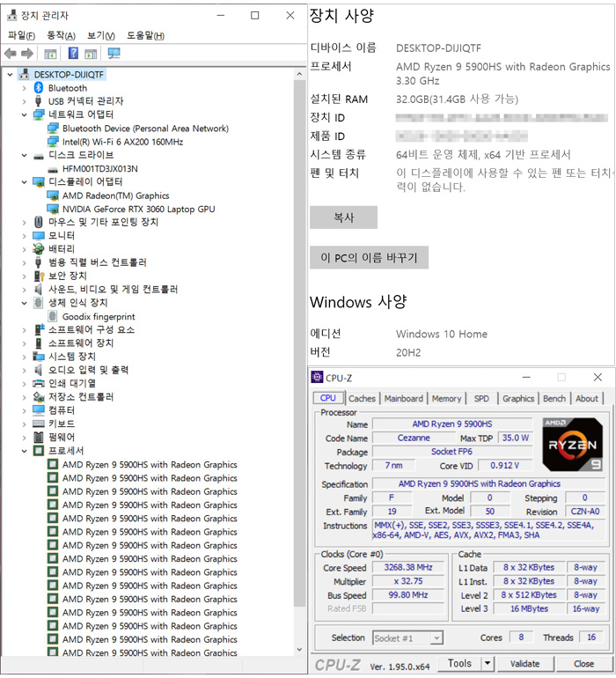Open the 도움말(H) menu
The height and width of the screenshot is (678, 616).
[x=145, y=35]
